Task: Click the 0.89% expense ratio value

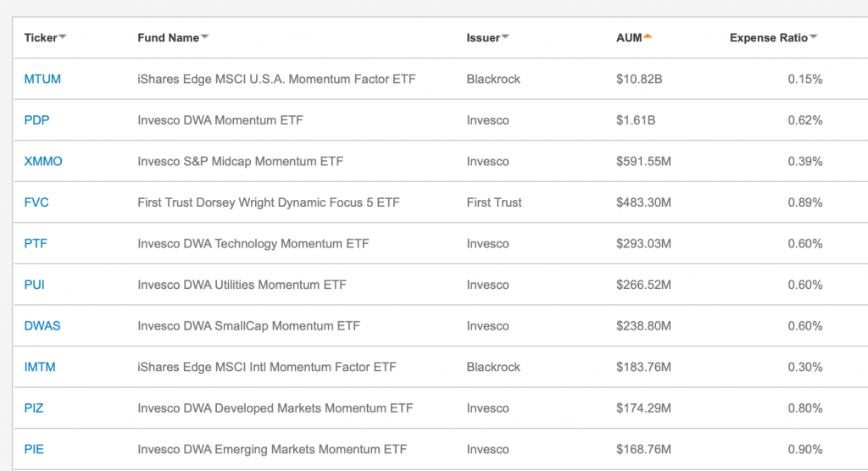Action: click(805, 202)
